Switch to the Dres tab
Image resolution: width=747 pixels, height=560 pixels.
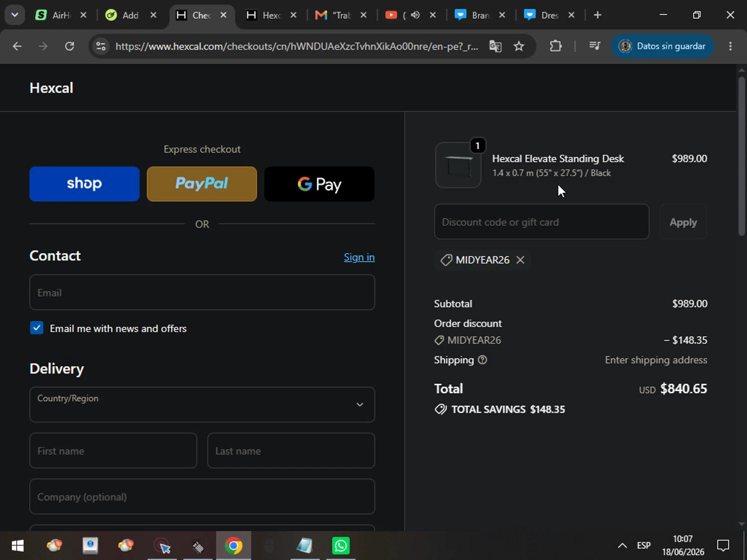[542, 15]
